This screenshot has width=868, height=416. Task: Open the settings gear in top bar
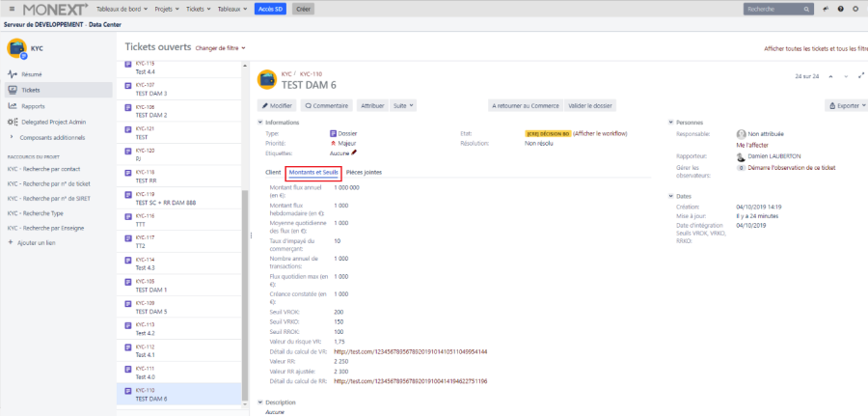[855, 9]
